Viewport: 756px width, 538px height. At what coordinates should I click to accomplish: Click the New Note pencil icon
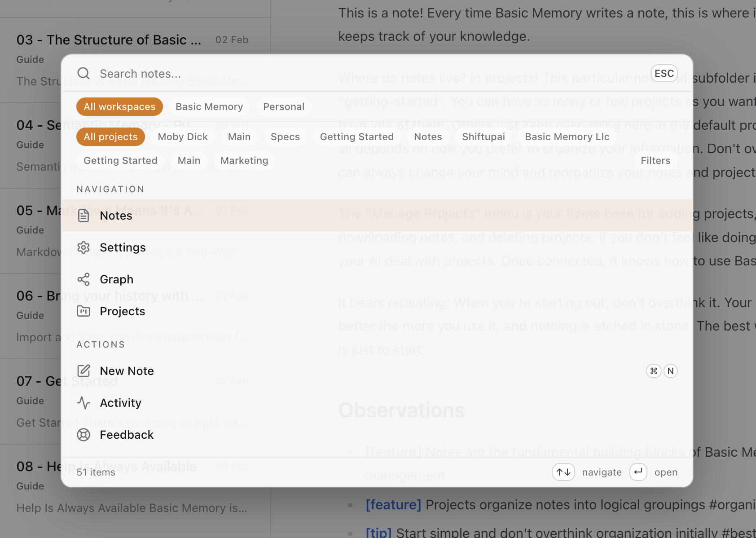click(84, 371)
